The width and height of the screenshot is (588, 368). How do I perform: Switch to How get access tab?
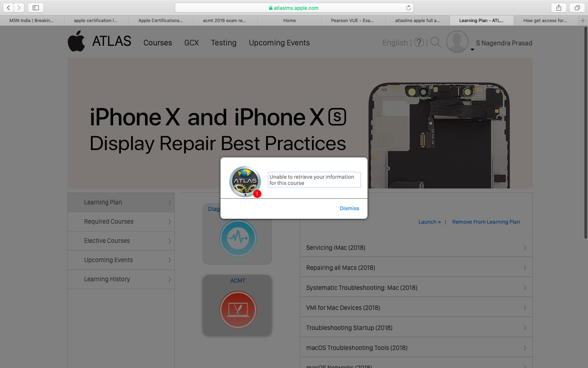pyautogui.click(x=546, y=20)
